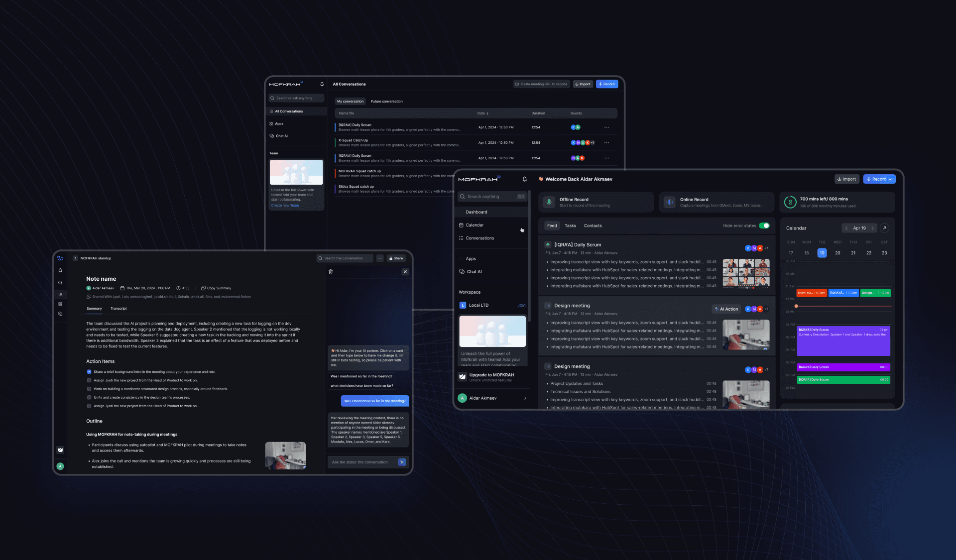Open calendar in expanded view arrow
956x560 pixels.
pyautogui.click(x=884, y=228)
